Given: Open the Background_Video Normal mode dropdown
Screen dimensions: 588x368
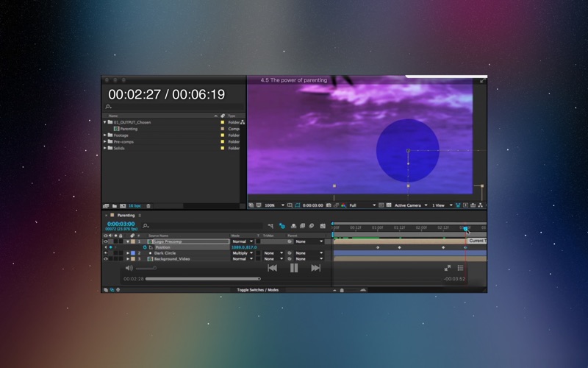Looking at the screenshot, I should pyautogui.click(x=243, y=259).
